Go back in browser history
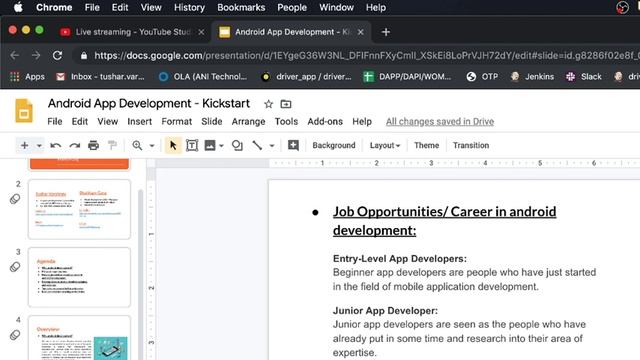This screenshot has width=640, height=360. click(15, 56)
